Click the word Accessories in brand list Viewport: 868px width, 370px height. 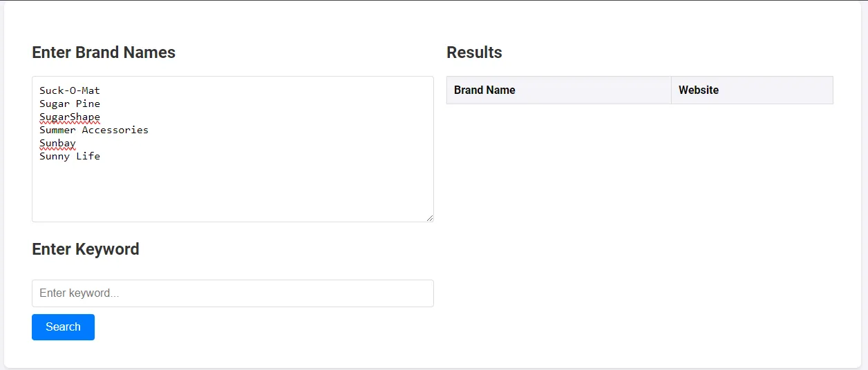point(115,130)
